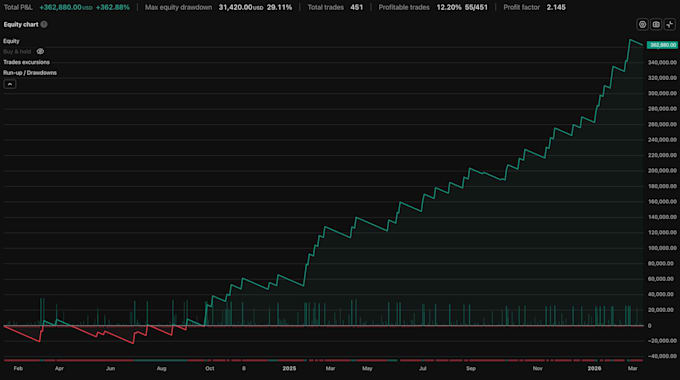Screen dimensions: 680x380
Task: Select the 2.145 profit factor value
Action: pyautogui.click(x=556, y=7)
